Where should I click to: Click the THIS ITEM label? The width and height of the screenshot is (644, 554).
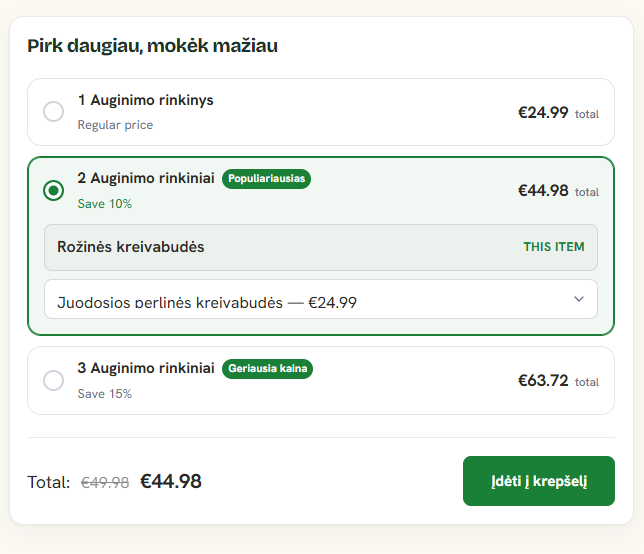pos(554,247)
